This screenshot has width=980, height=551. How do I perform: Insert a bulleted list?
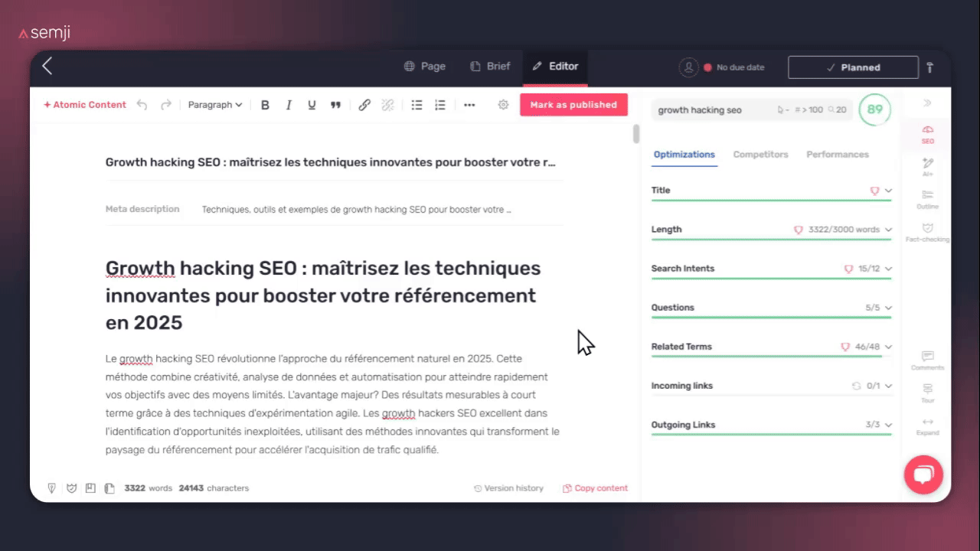tap(416, 105)
